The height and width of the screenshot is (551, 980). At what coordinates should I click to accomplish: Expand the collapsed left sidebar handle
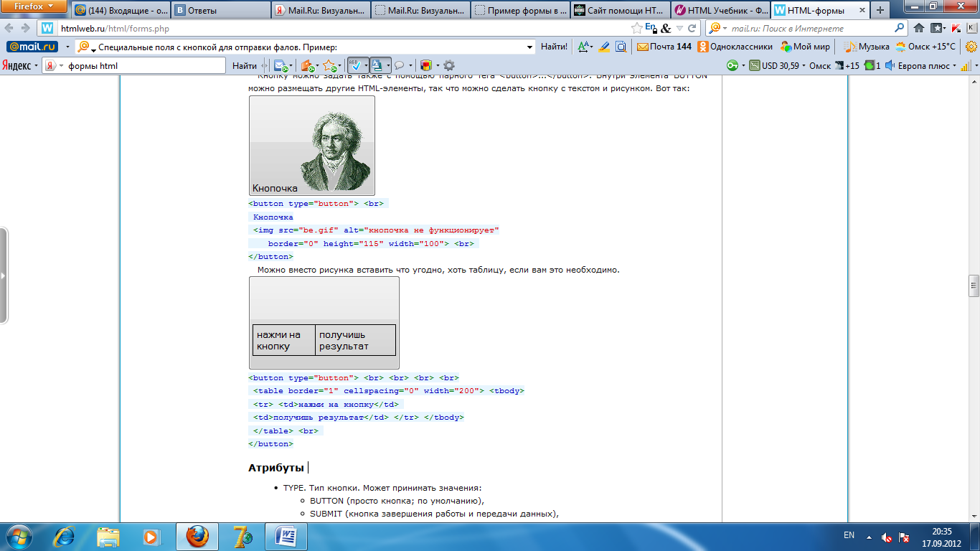[x=4, y=275]
